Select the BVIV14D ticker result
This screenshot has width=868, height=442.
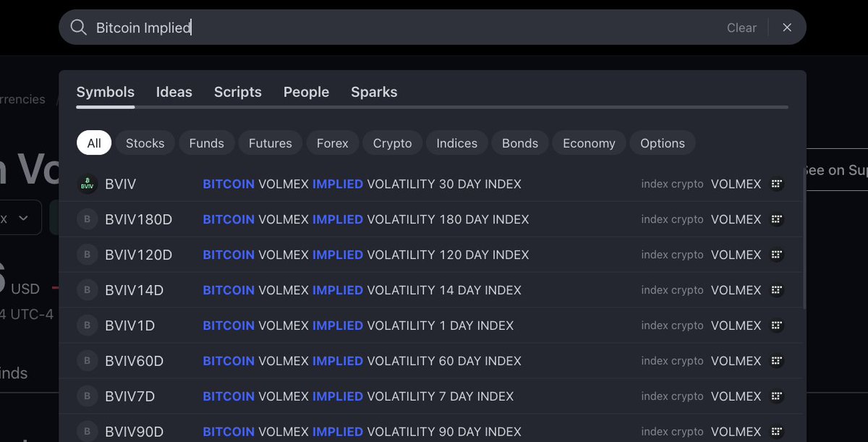(134, 290)
